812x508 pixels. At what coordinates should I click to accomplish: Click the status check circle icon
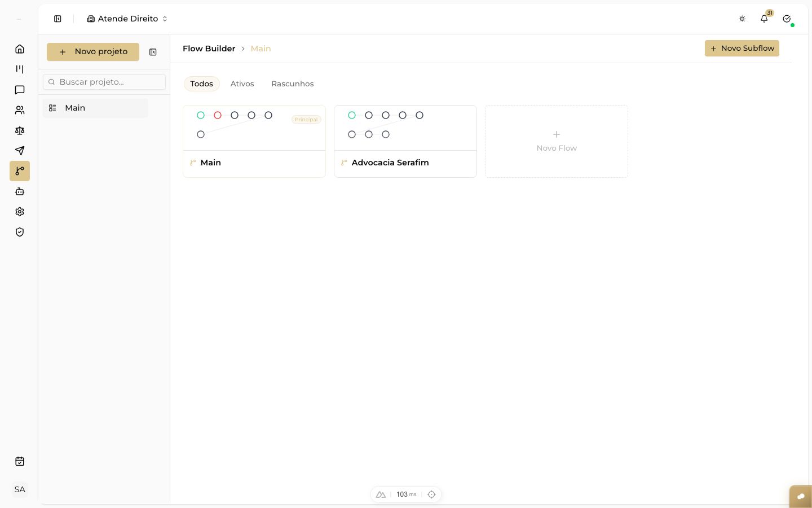pos(787,19)
